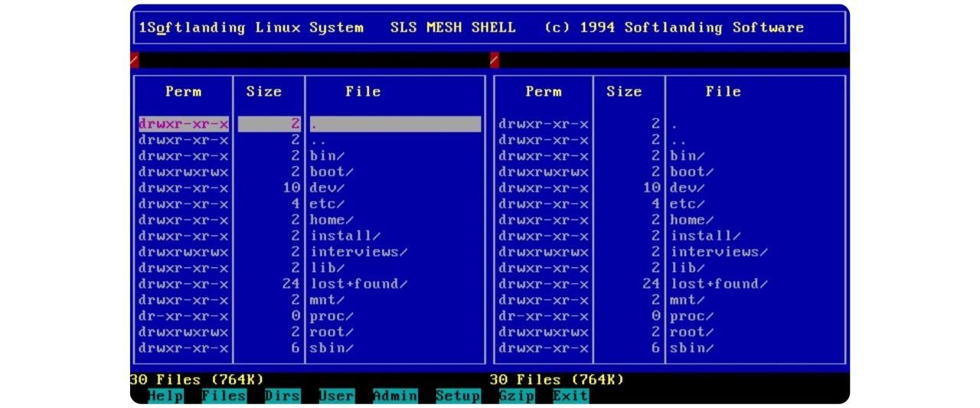This screenshot has width=980, height=408.
Task: Click the highlighted '.' entry in left panel
Action: 395,124
